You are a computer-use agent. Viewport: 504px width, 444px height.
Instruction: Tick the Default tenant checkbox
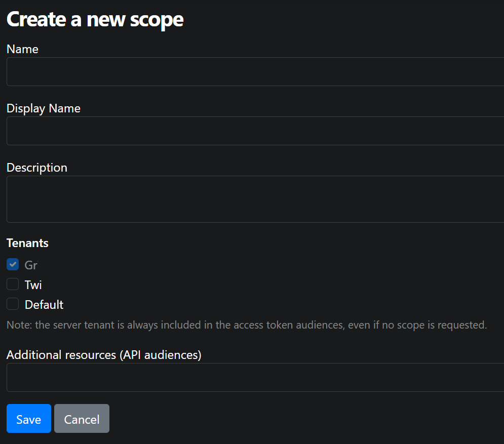coord(13,304)
